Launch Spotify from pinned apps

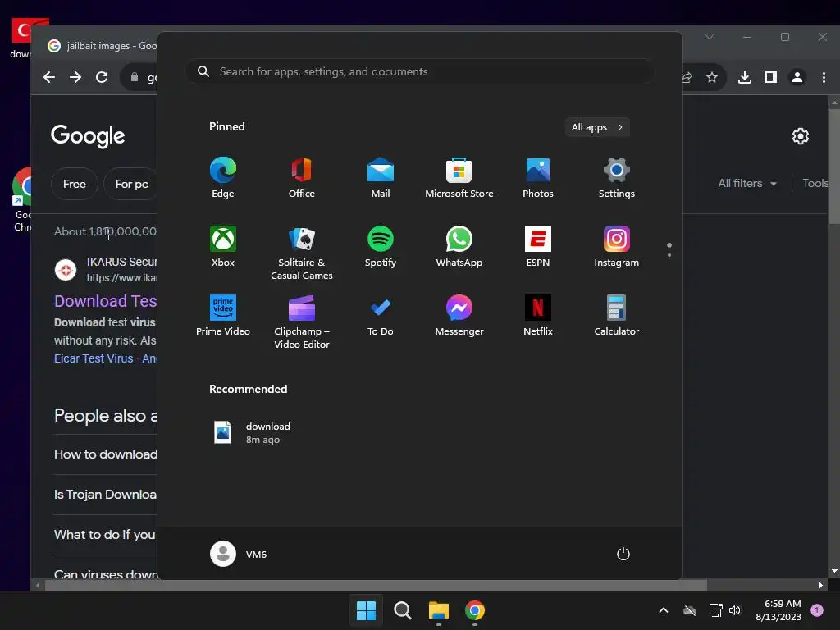(x=381, y=246)
